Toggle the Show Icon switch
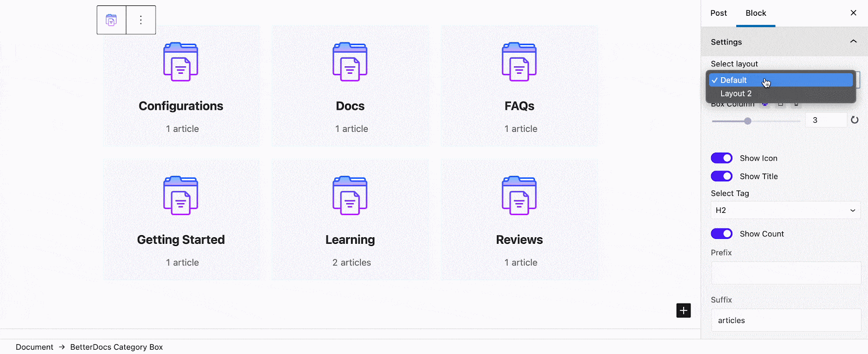 [x=722, y=158]
